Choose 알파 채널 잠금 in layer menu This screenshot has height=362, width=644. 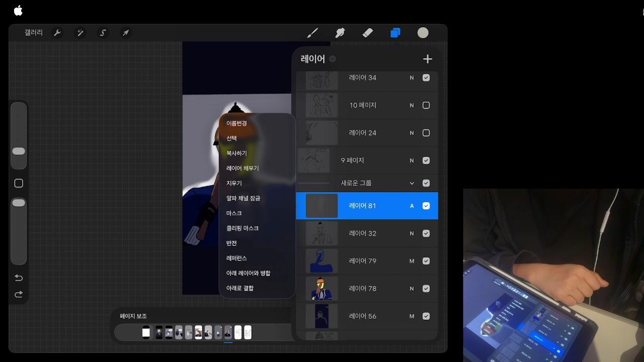243,198
